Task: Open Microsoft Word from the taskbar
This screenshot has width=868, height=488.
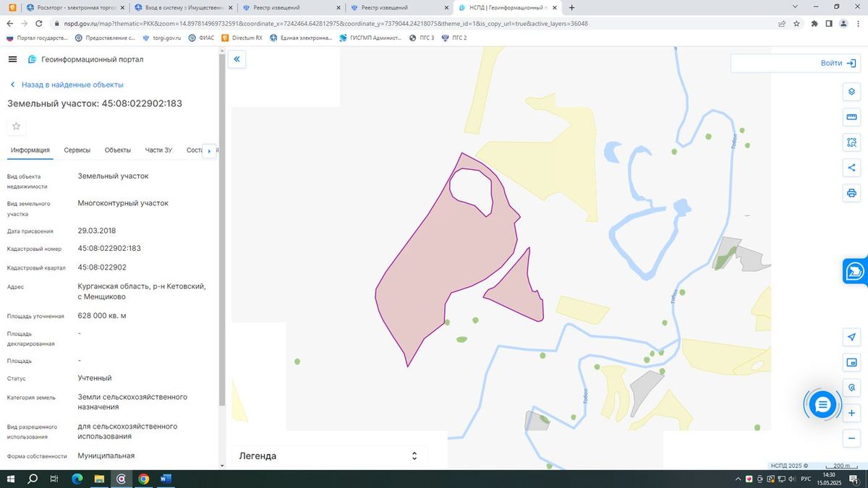Action: (165, 479)
